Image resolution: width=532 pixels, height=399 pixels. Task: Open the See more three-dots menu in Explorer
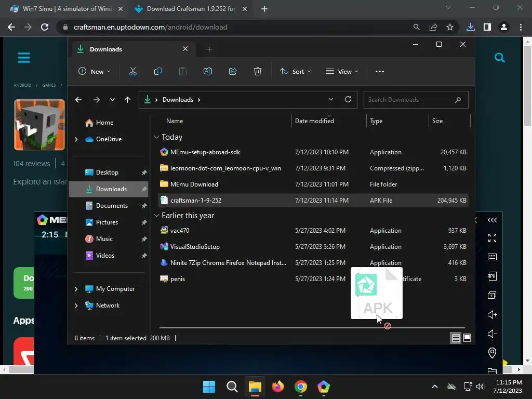pos(380,72)
